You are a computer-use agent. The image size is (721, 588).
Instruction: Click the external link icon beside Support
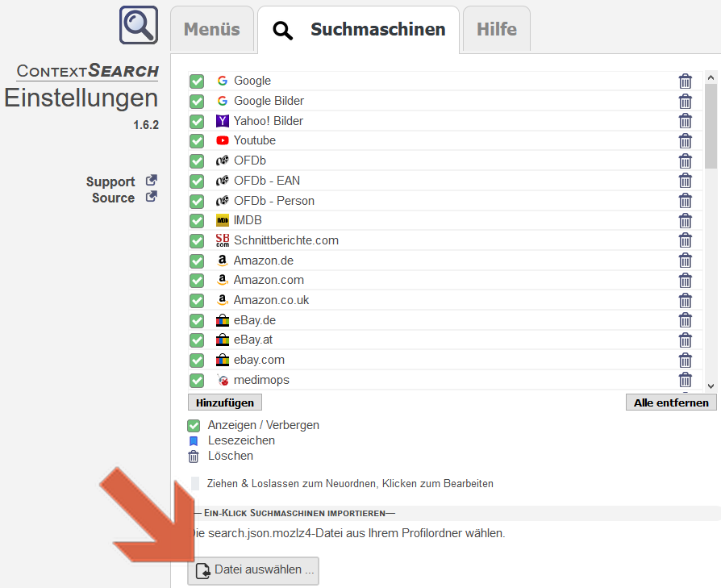pos(152,180)
